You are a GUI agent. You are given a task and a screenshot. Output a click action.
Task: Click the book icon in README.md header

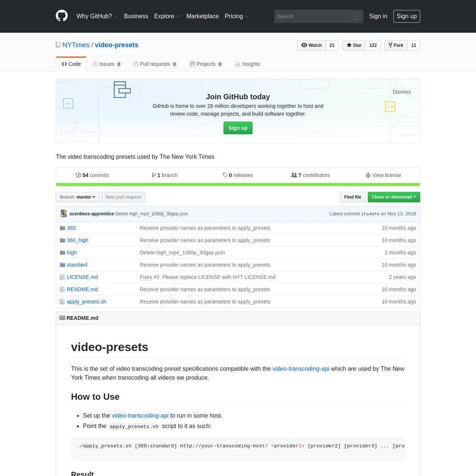point(62,318)
